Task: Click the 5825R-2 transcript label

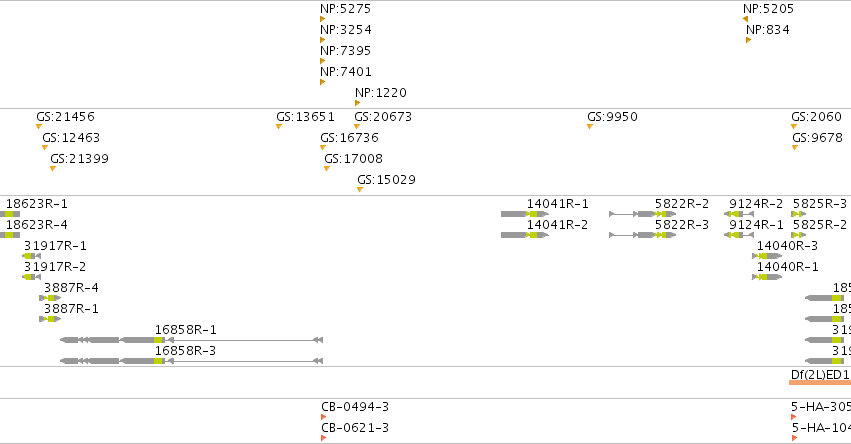Action: [820, 225]
